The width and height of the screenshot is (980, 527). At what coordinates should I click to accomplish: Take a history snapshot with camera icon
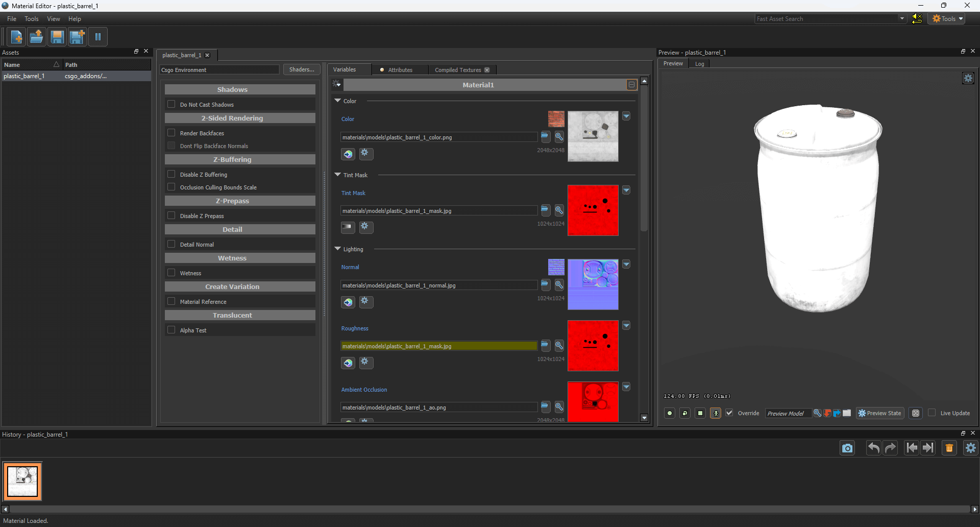click(847, 448)
